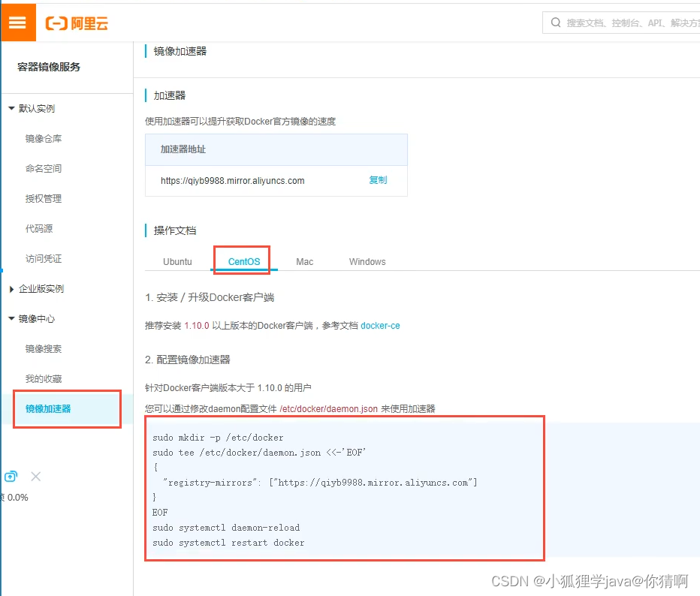This screenshot has width=700, height=596.
Task: Switch to the Ubuntu tab
Action: (x=177, y=262)
